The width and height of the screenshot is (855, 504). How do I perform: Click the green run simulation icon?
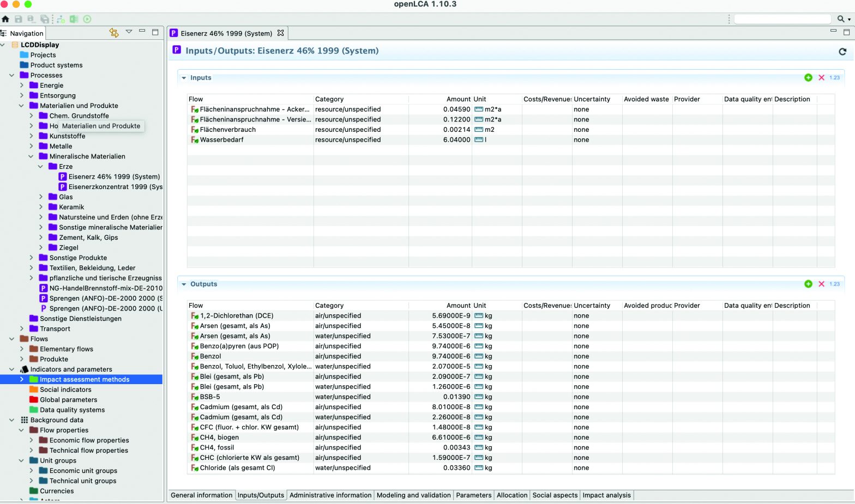point(87,19)
